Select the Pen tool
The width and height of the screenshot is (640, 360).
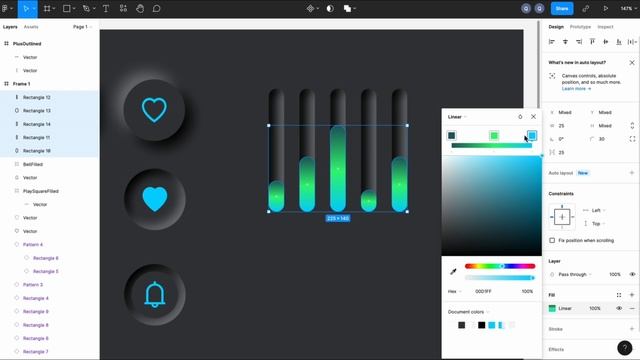(86, 9)
